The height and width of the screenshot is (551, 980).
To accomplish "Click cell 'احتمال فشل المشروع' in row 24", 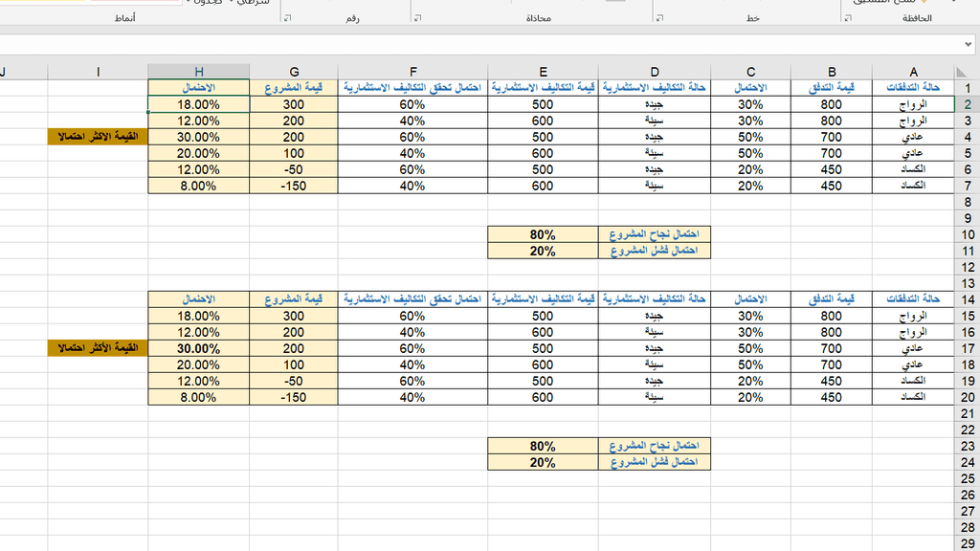I will coord(655,462).
